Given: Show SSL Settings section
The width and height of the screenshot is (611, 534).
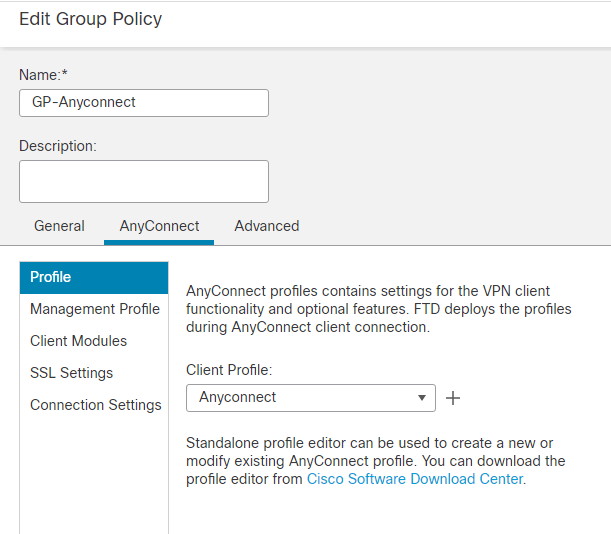Looking at the screenshot, I should click(x=72, y=373).
